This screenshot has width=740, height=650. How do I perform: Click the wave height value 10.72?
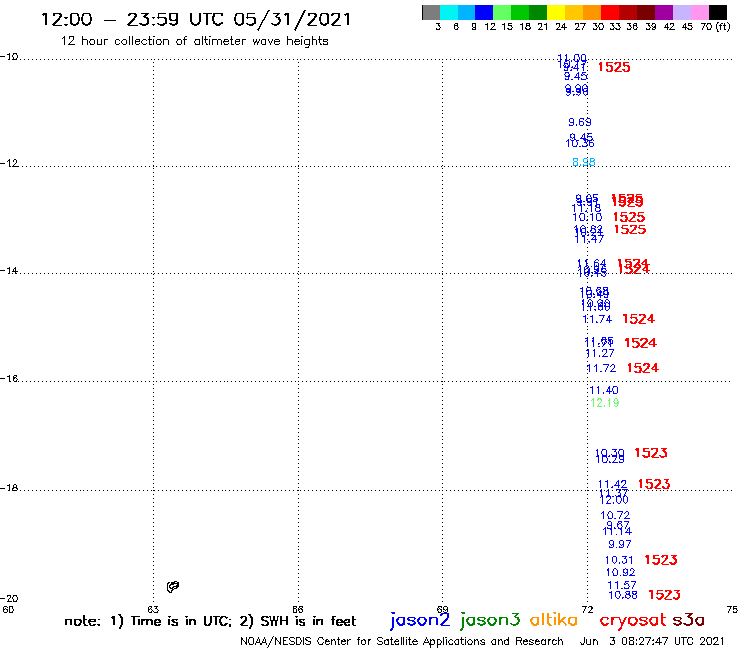(x=615, y=515)
